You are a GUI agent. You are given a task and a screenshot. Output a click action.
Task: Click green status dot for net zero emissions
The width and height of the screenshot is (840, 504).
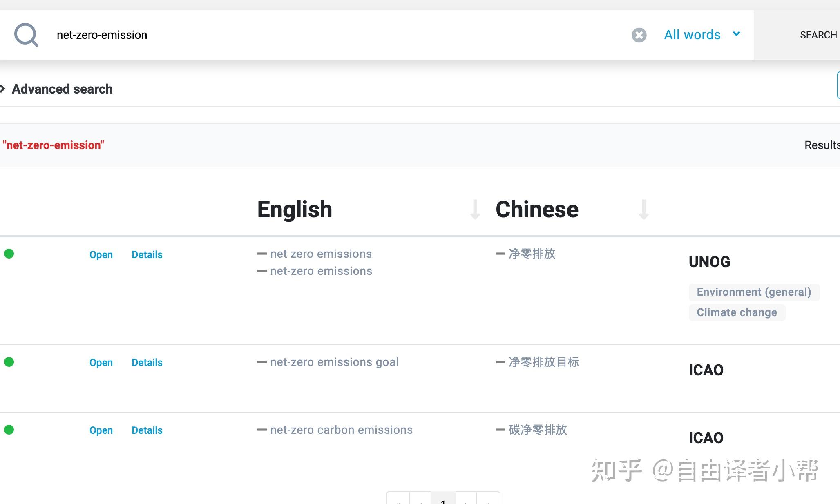pyautogui.click(x=9, y=254)
